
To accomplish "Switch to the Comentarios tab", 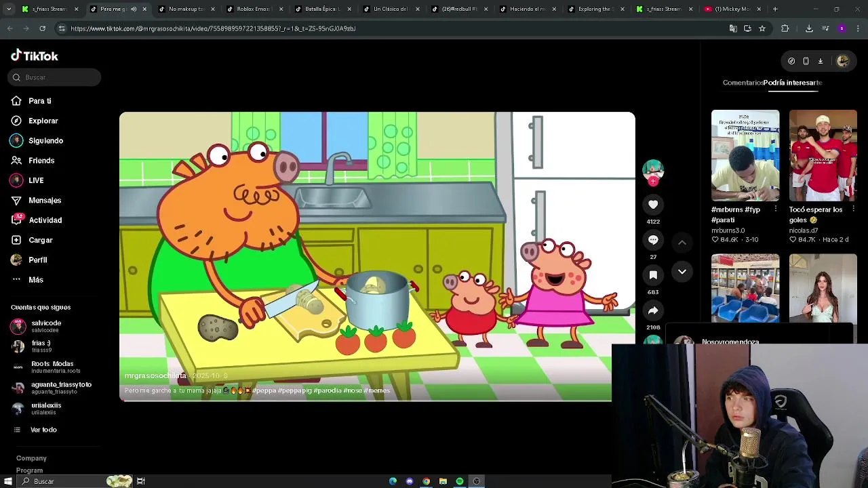I will pyautogui.click(x=743, y=83).
